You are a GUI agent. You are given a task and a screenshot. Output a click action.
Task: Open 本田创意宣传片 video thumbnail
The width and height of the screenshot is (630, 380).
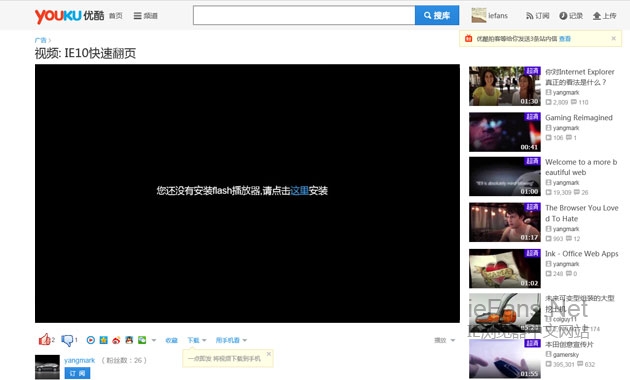tap(505, 358)
